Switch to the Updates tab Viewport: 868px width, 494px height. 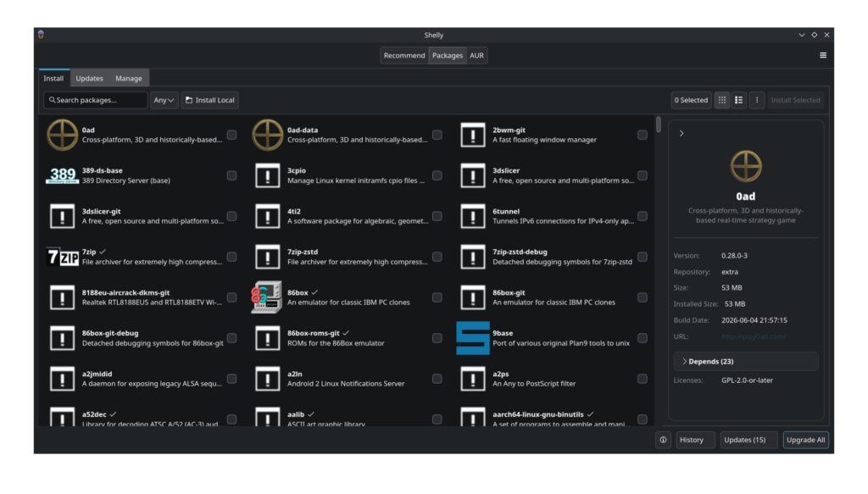[x=89, y=78]
